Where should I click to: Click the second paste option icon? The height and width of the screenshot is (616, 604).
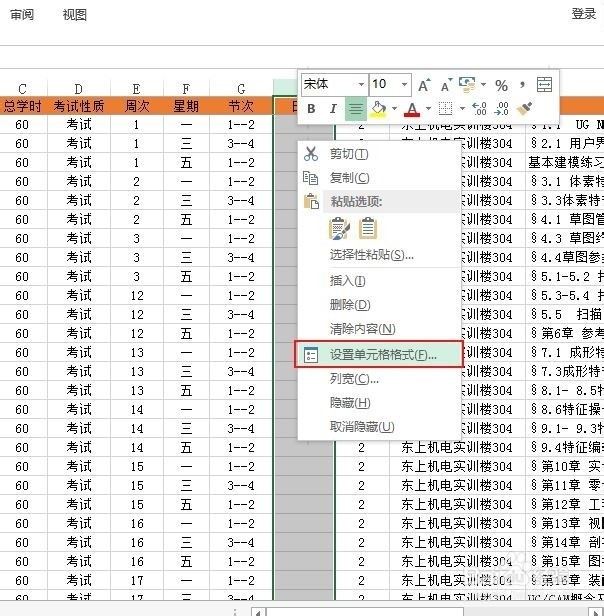tap(368, 228)
